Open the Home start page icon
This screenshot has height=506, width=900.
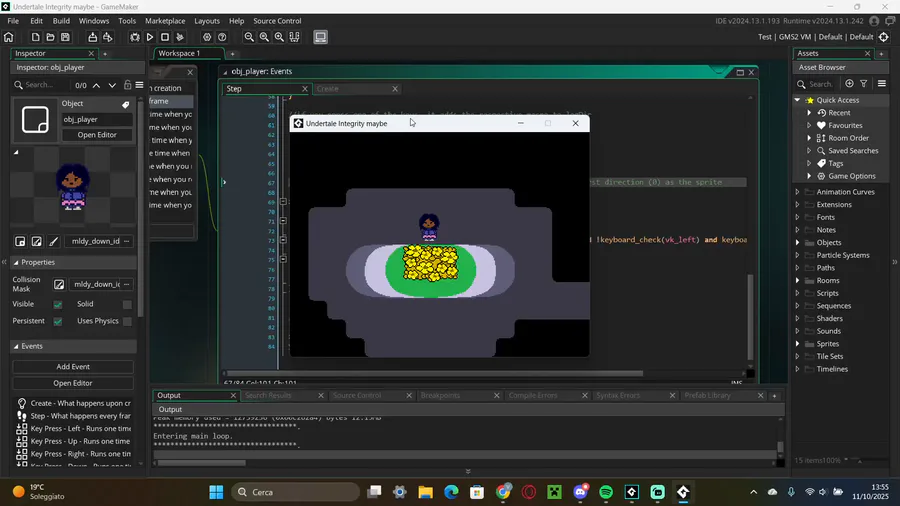pos(9,37)
